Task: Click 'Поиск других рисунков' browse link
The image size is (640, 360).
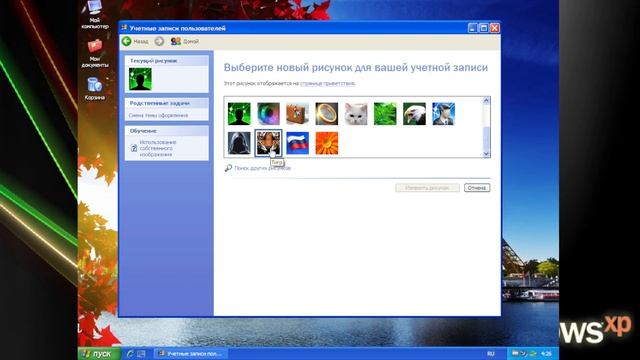Action: coord(262,168)
